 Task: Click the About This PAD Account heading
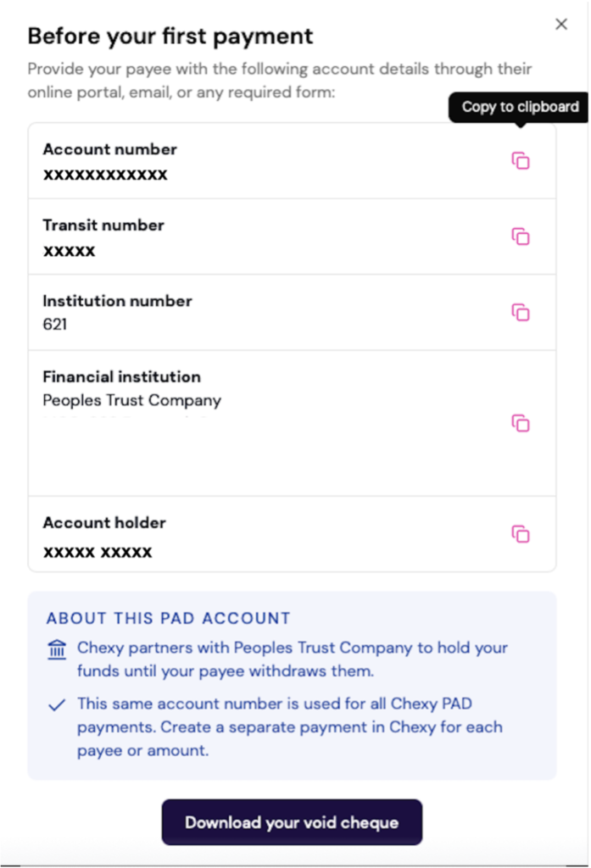(168, 618)
